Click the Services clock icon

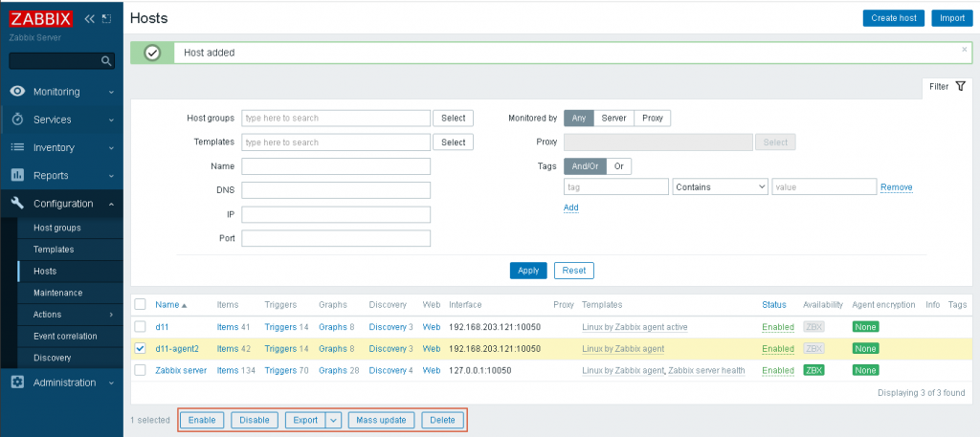(x=17, y=120)
